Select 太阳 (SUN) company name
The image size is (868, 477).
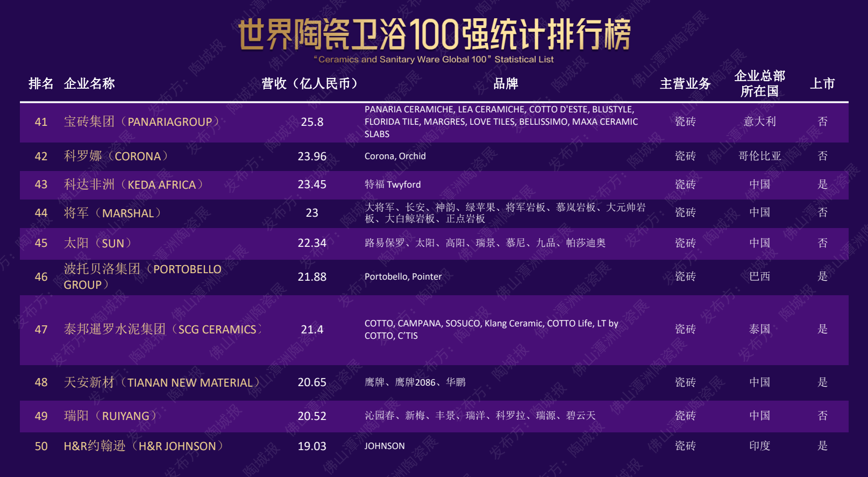[x=98, y=243]
